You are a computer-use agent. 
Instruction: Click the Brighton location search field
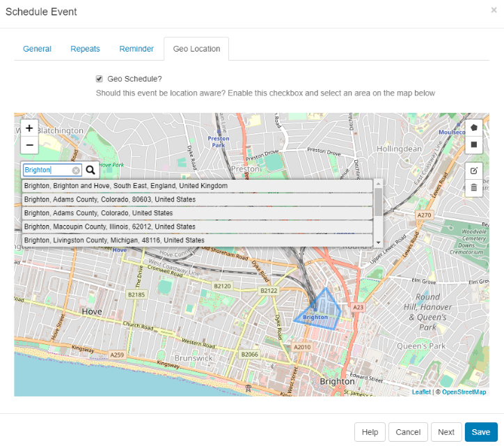click(52, 170)
